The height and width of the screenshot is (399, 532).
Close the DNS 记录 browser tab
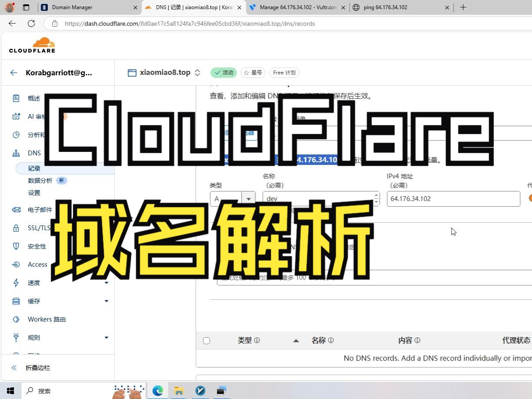pos(239,7)
